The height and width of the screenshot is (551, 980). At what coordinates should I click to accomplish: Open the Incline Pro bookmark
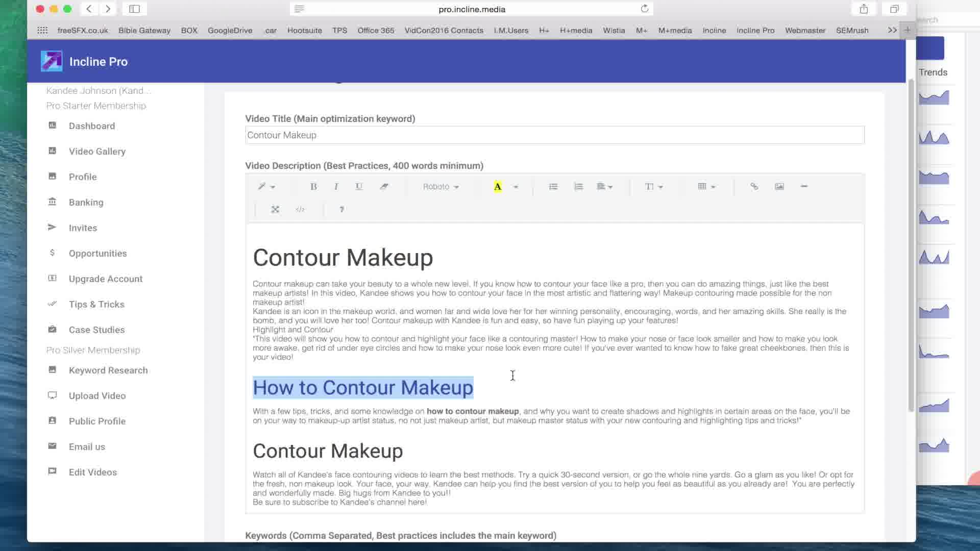tap(755, 31)
